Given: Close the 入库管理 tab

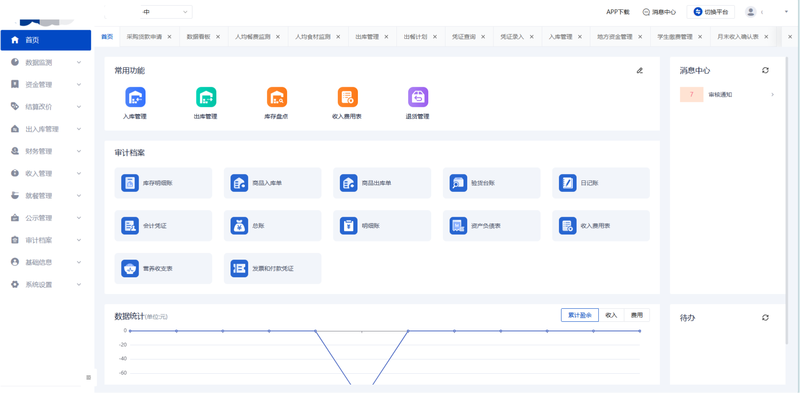Looking at the screenshot, I should (580, 37).
